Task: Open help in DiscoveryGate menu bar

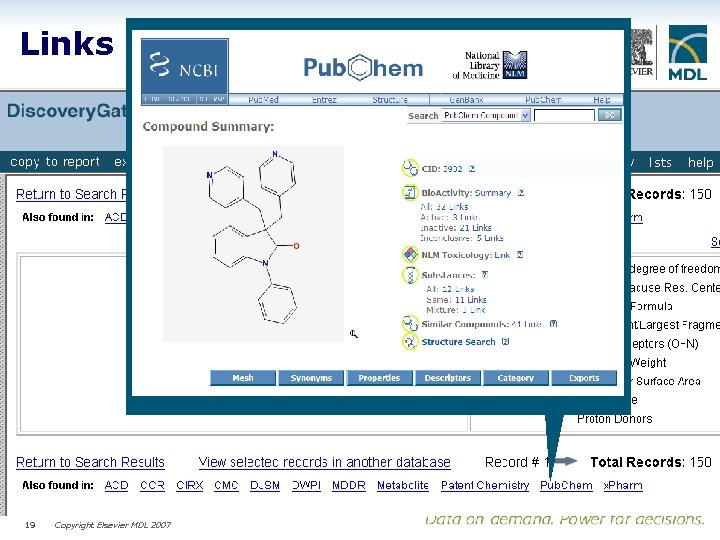Action: click(700, 162)
